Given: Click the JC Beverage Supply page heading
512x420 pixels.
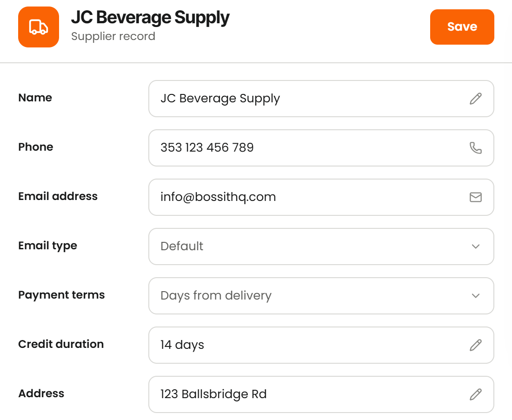Looking at the screenshot, I should tap(150, 18).
